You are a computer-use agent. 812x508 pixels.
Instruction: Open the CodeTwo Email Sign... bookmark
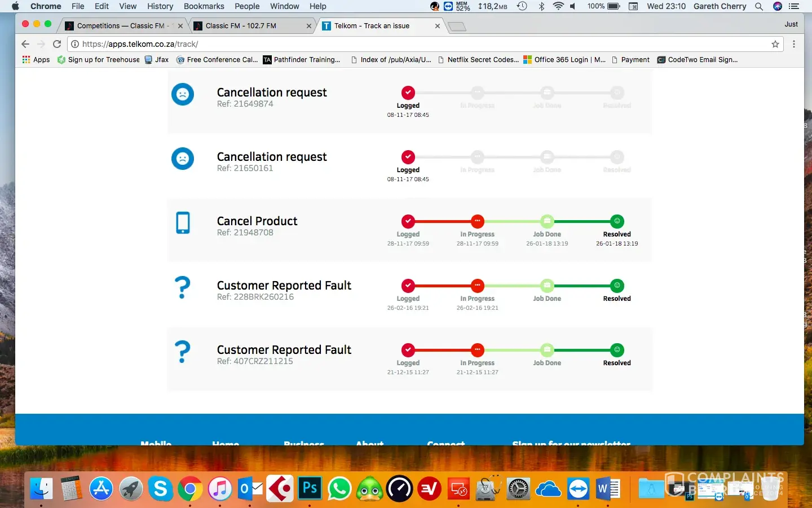698,60
